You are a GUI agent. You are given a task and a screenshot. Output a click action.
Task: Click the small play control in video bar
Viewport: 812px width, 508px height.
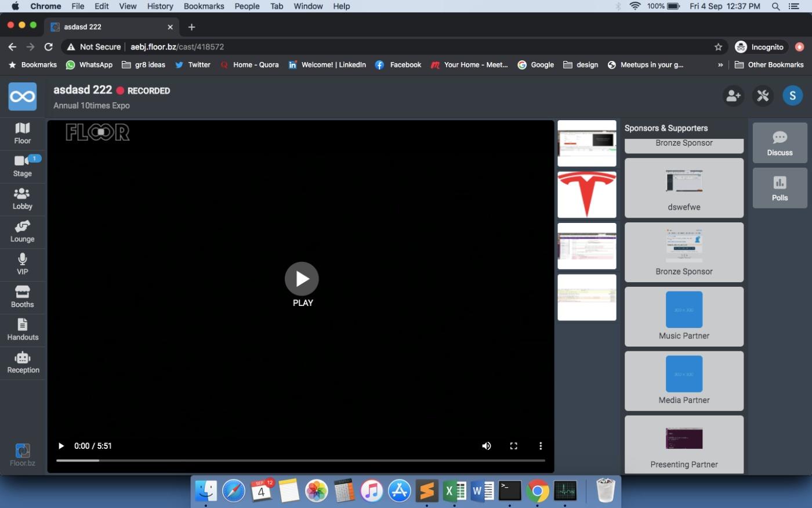(61, 446)
